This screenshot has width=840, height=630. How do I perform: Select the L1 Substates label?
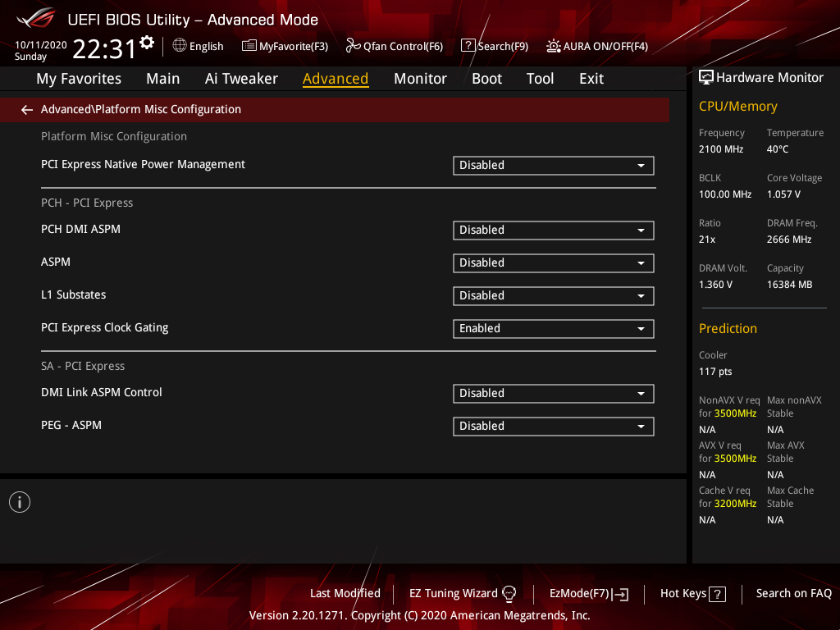coord(73,294)
